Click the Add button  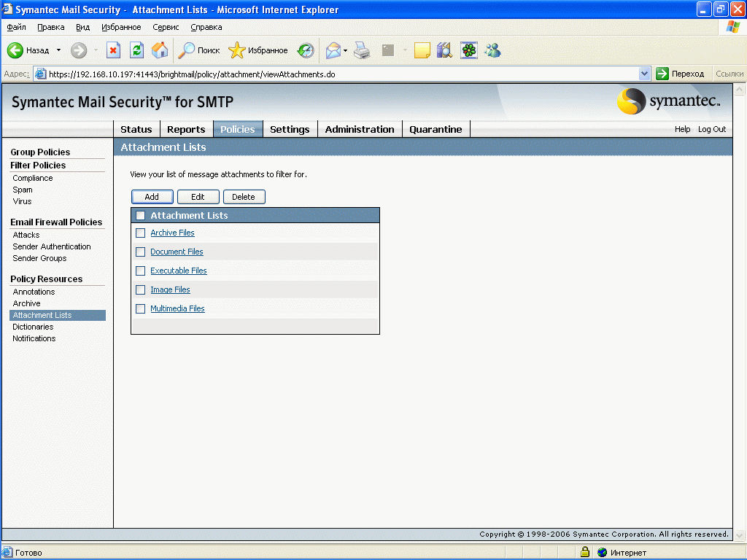[x=152, y=197]
